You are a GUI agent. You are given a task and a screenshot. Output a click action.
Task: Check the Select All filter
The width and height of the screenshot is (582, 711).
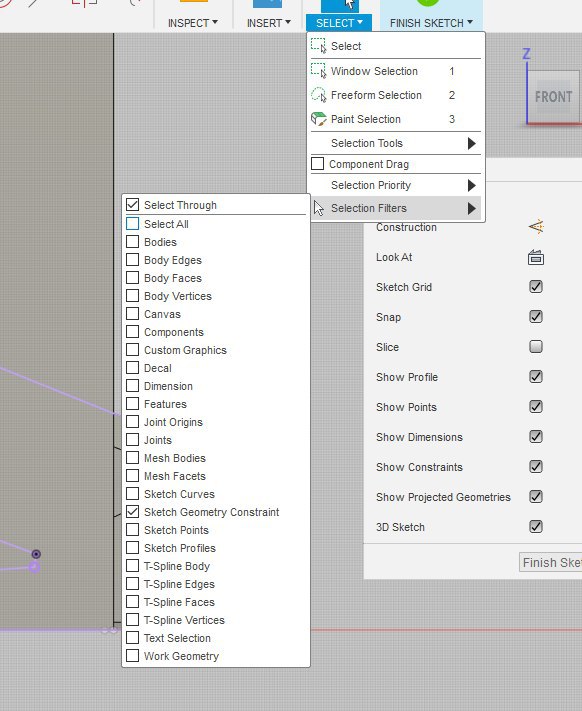132,224
